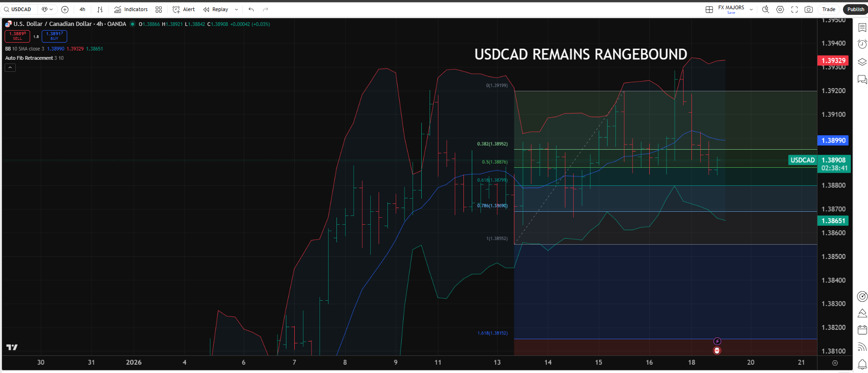Open Object Tree layers panel

pos(862,62)
